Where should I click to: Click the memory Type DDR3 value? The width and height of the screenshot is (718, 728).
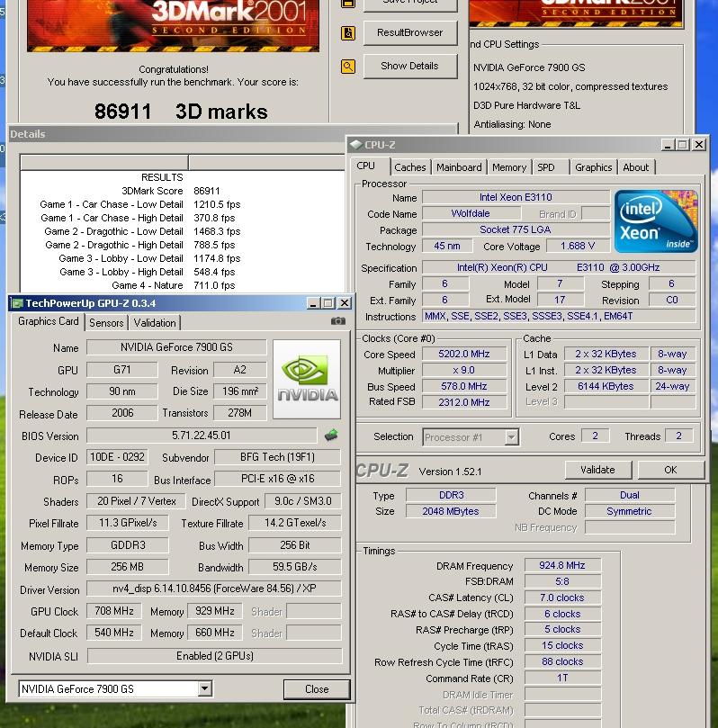pyautogui.click(x=451, y=496)
